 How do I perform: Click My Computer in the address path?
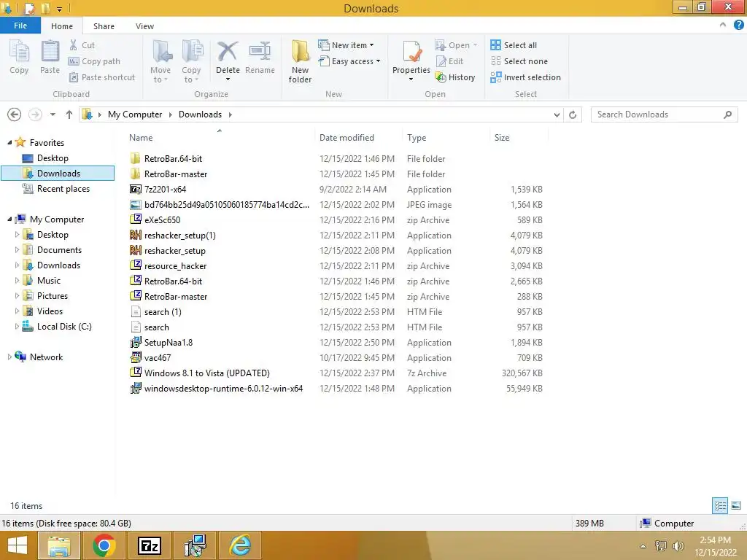point(135,114)
